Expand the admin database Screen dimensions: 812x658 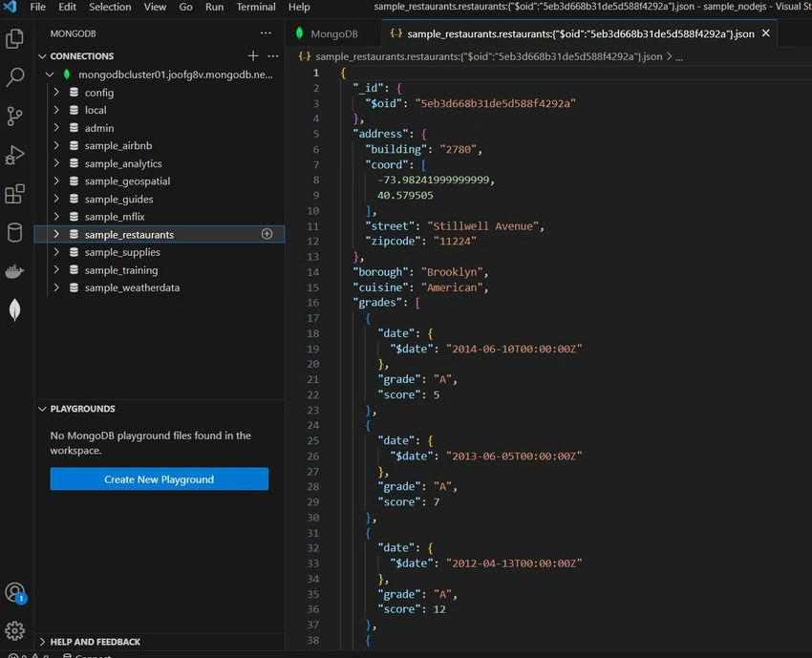56,128
